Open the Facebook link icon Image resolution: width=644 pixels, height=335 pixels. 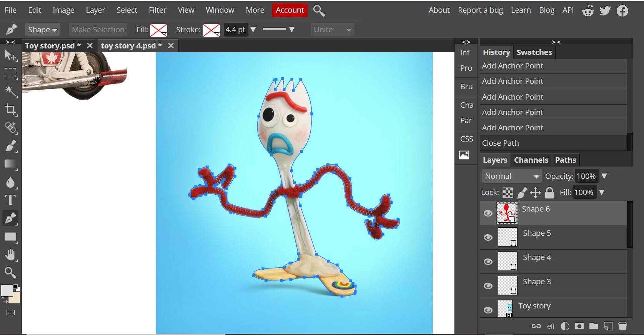(622, 10)
